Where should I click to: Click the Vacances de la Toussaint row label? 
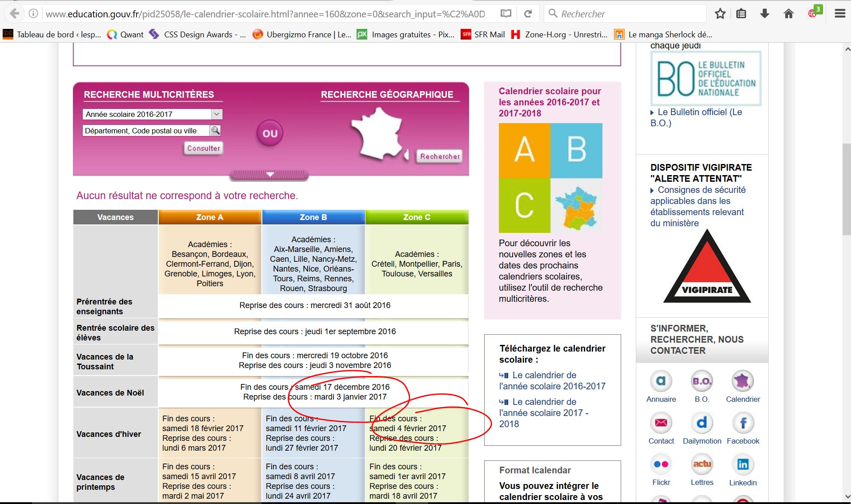(105, 362)
